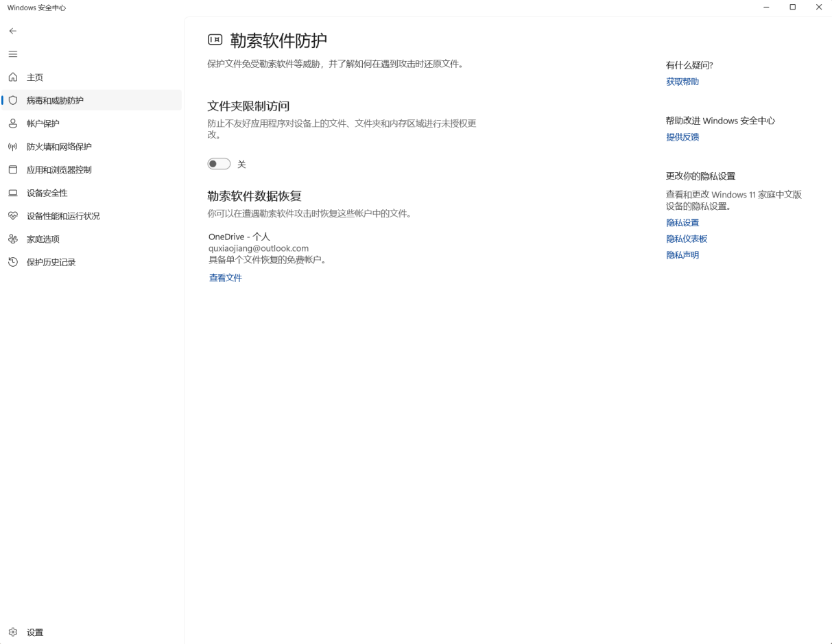Click the 关 label next to toggle
Image resolution: width=832 pixels, height=644 pixels.
click(x=241, y=165)
